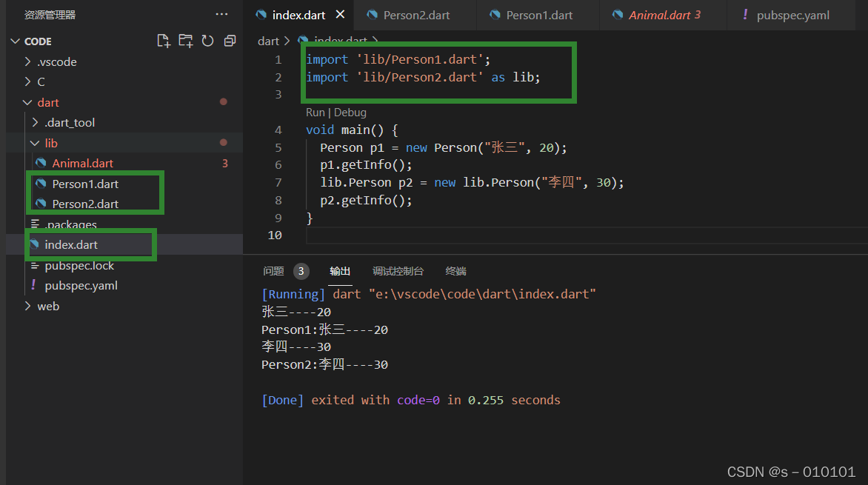Open pubspec.lock in the file tree

(79, 265)
